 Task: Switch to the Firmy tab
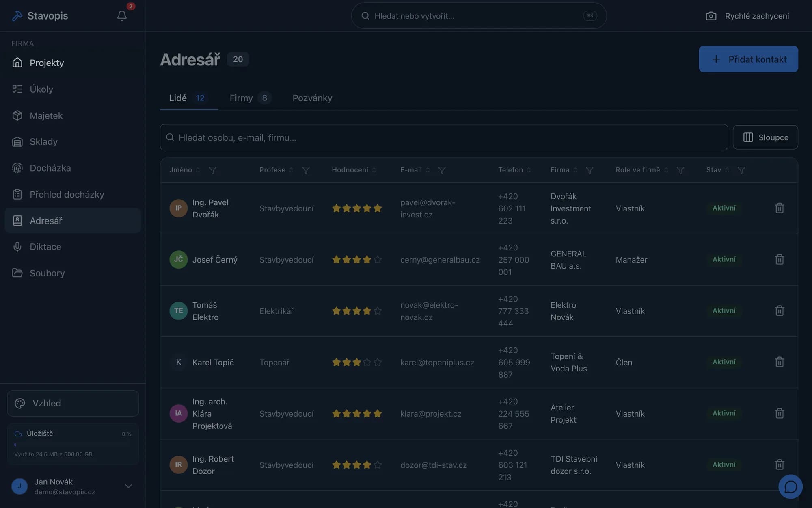pyautogui.click(x=250, y=98)
